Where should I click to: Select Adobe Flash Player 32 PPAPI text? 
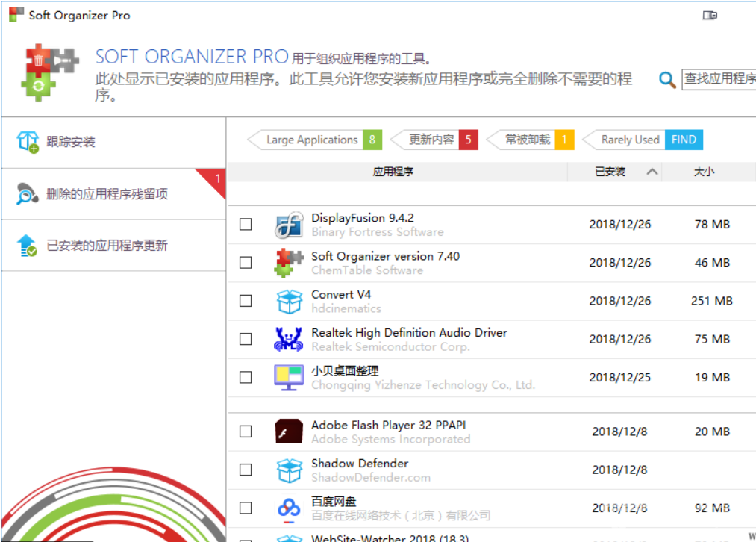[x=389, y=425]
